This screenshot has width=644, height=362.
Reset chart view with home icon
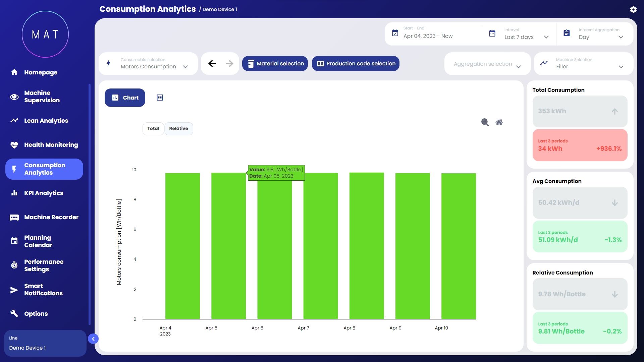(499, 122)
